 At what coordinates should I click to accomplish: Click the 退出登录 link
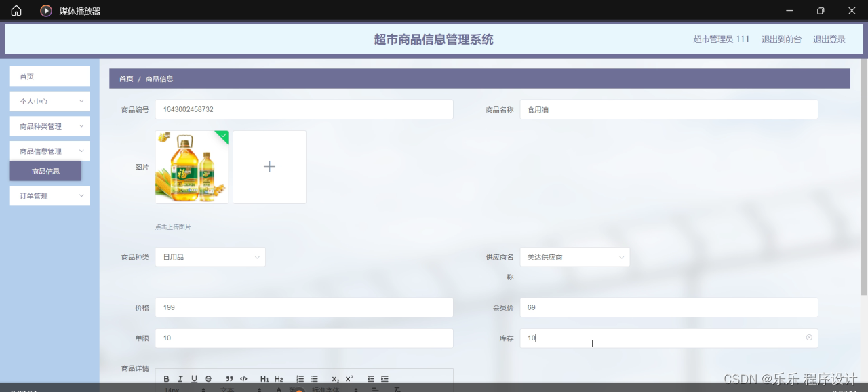pos(829,39)
